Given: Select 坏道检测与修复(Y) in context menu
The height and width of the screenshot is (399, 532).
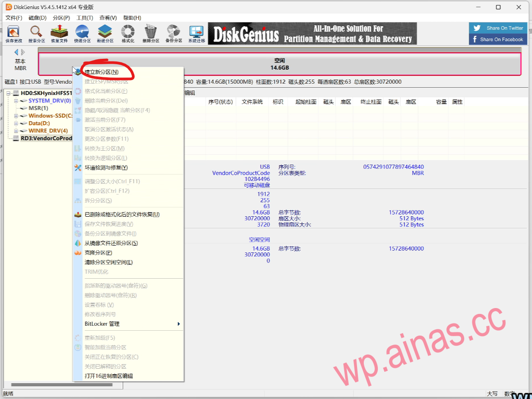Looking at the screenshot, I should [129, 167].
